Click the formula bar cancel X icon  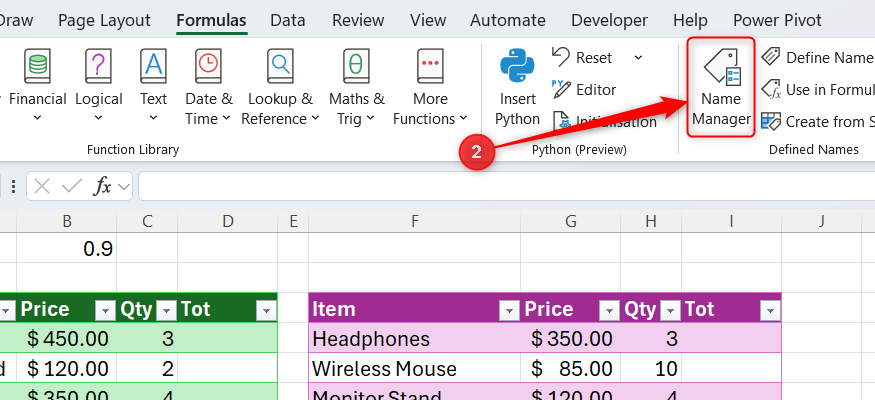42,186
